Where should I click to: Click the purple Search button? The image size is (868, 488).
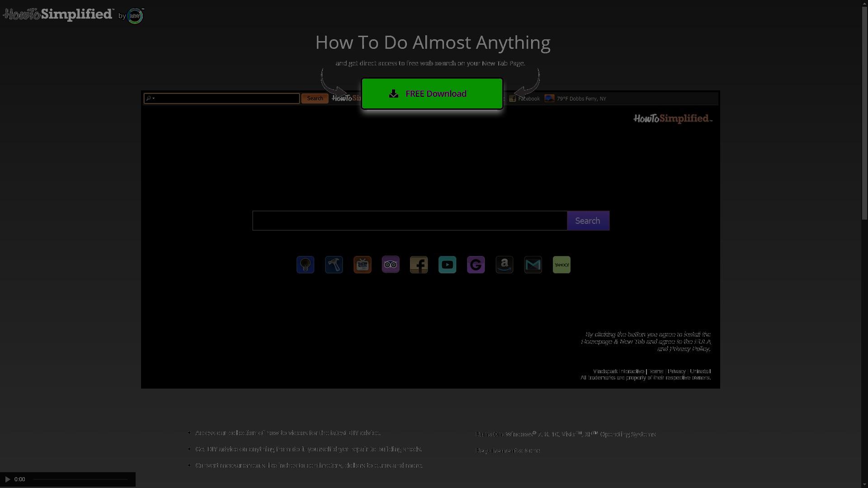(588, 221)
